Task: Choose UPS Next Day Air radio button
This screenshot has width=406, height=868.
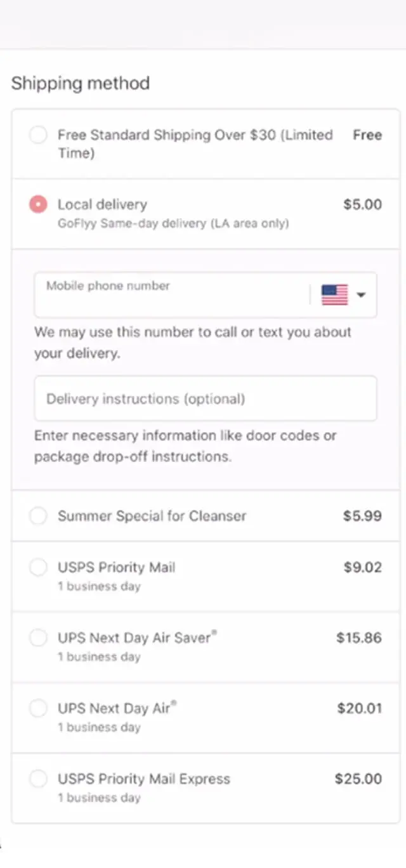Action: click(x=38, y=708)
